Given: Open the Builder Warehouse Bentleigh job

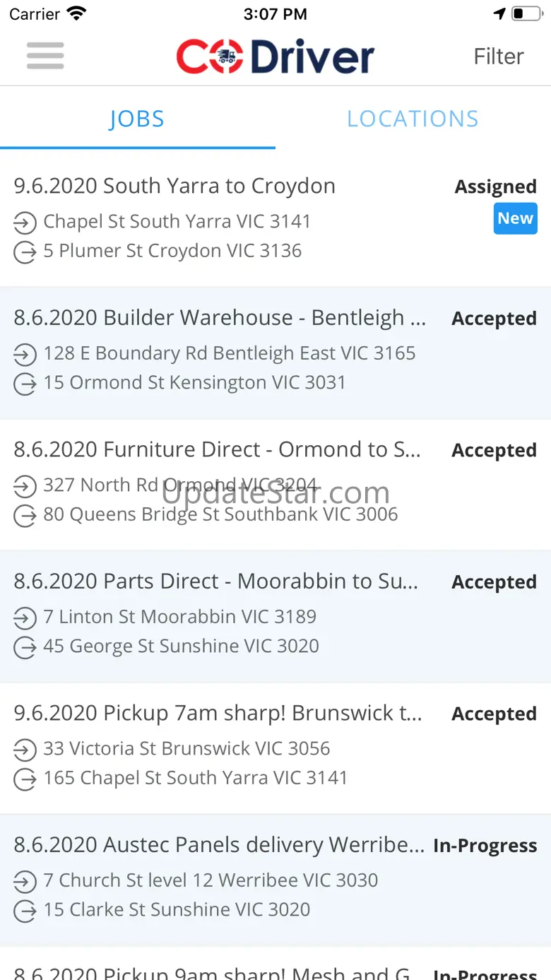Looking at the screenshot, I should point(219,318).
